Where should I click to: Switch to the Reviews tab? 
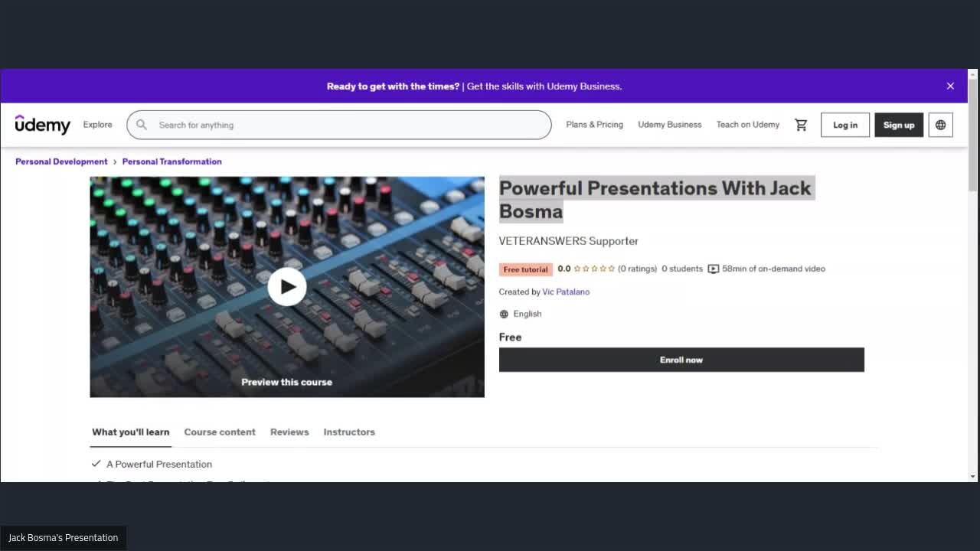click(289, 432)
